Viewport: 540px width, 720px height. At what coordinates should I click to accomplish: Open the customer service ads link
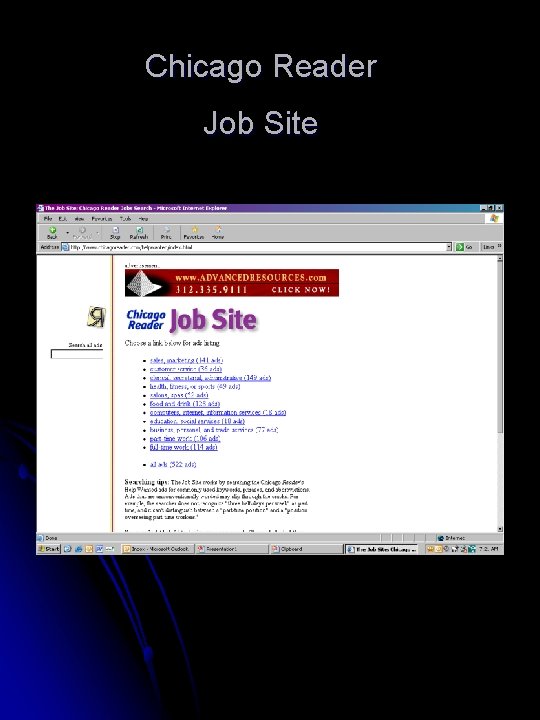tap(186, 369)
